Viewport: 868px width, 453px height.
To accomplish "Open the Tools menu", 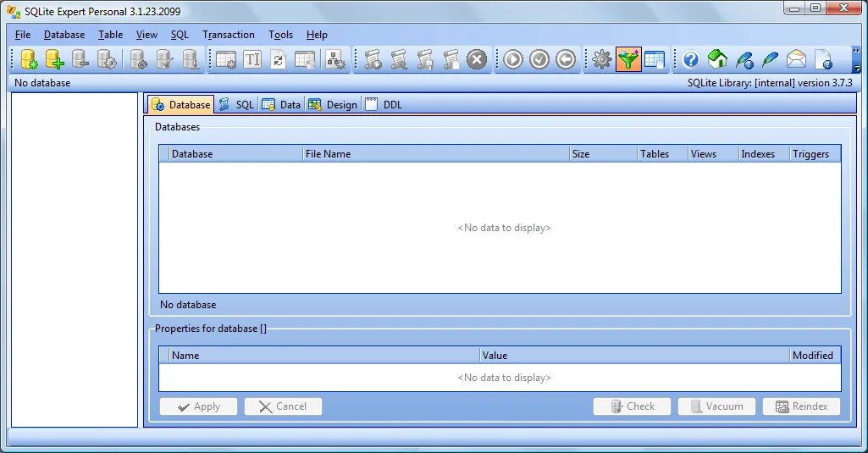I will click(280, 35).
